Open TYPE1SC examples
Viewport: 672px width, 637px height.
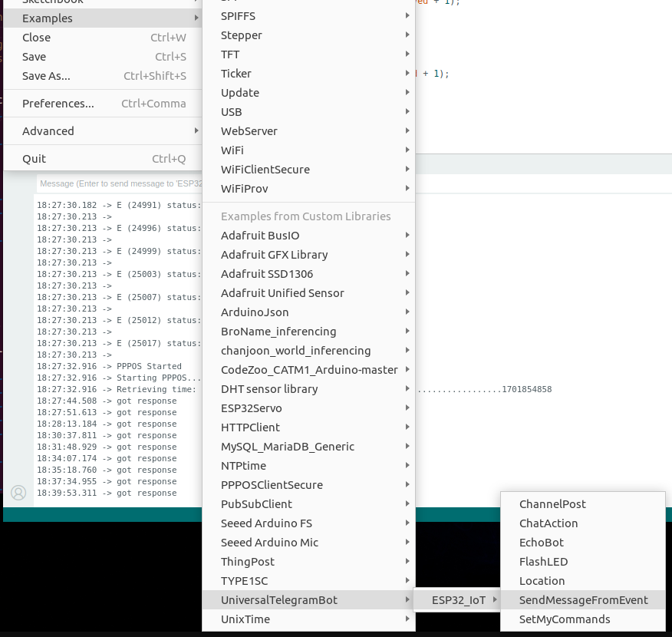point(308,581)
